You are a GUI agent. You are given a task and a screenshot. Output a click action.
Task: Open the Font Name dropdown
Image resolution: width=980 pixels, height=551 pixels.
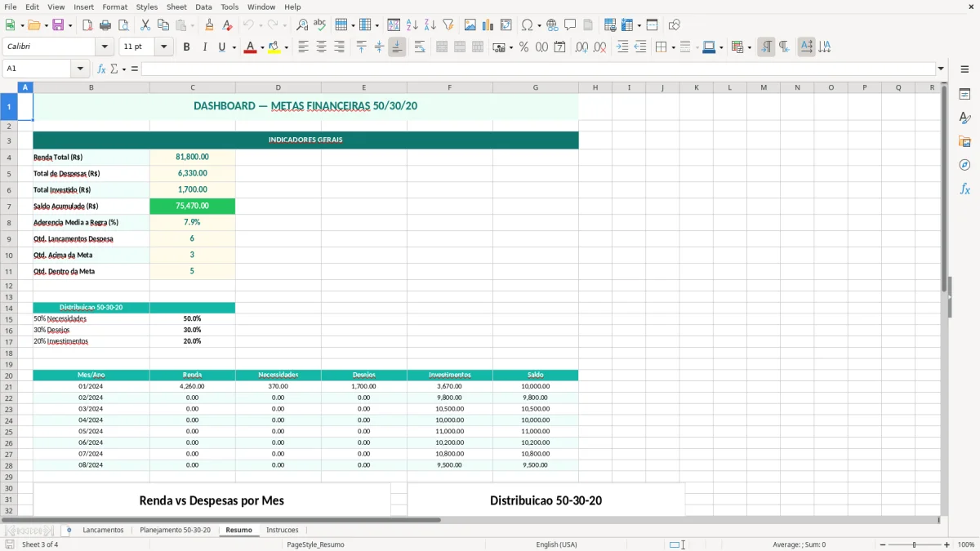[x=105, y=47]
